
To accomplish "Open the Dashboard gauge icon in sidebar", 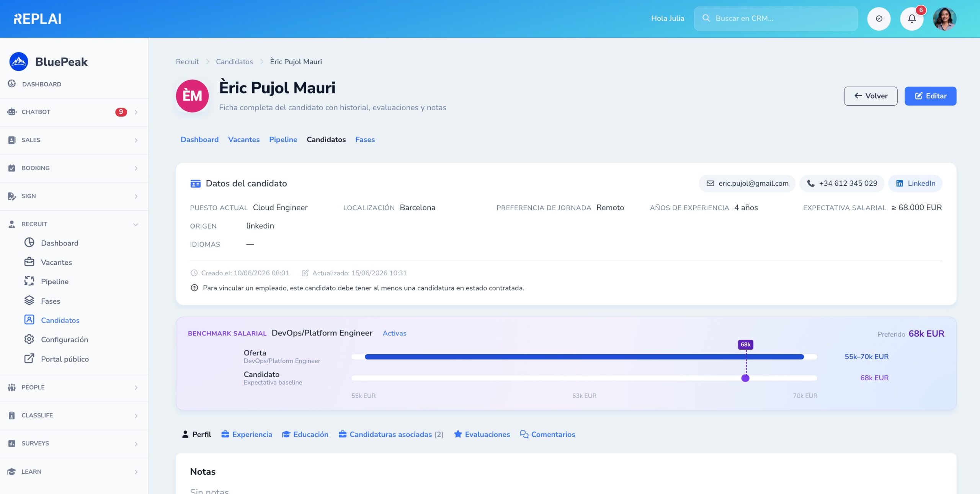I will pyautogui.click(x=12, y=84).
